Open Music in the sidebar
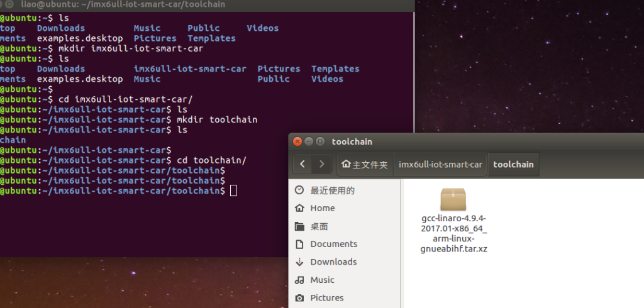Viewport: 644px width, 308px height. [x=322, y=280]
